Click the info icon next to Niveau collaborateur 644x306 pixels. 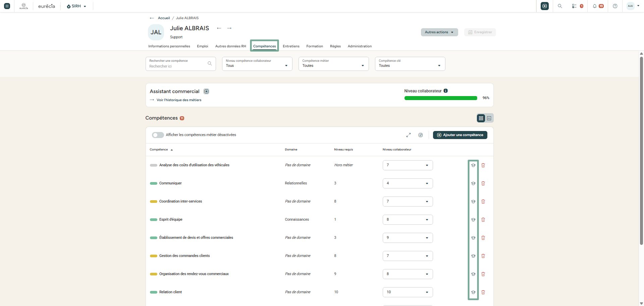point(446,91)
